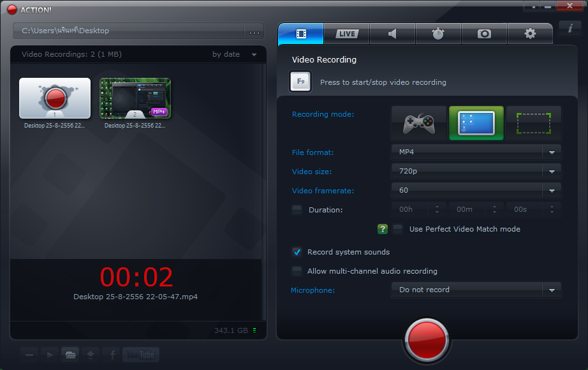Viewport: 588px width, 370px height.
Task: Click the Action! red logo icon
Action: pyautogui.click(x=12, y=10)
